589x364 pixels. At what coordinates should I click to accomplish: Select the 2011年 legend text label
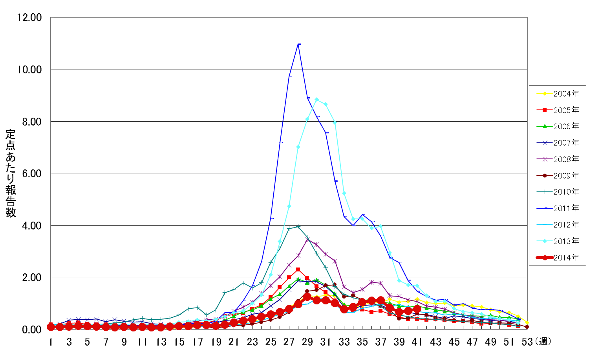(566, 208)
